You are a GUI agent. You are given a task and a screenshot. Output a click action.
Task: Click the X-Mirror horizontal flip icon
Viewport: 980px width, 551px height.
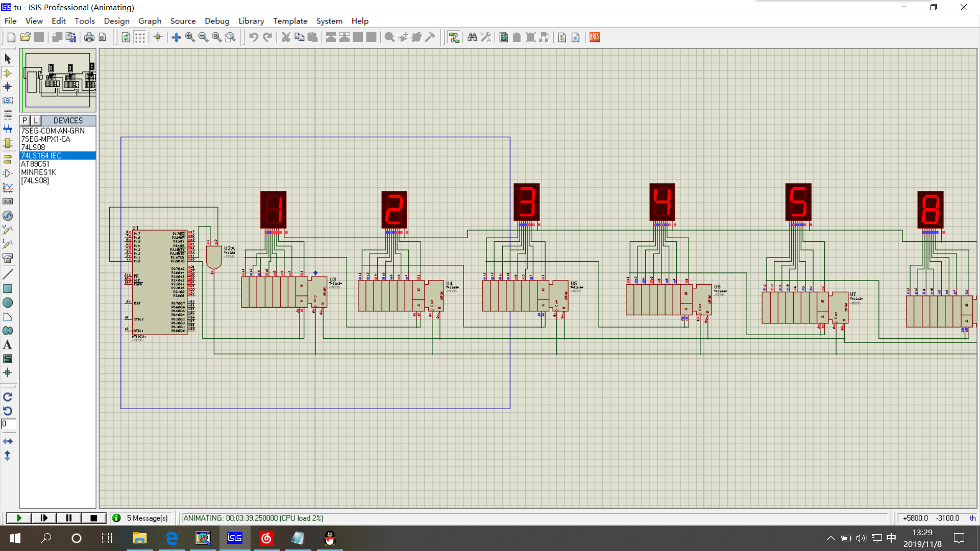tap(8, 441)
